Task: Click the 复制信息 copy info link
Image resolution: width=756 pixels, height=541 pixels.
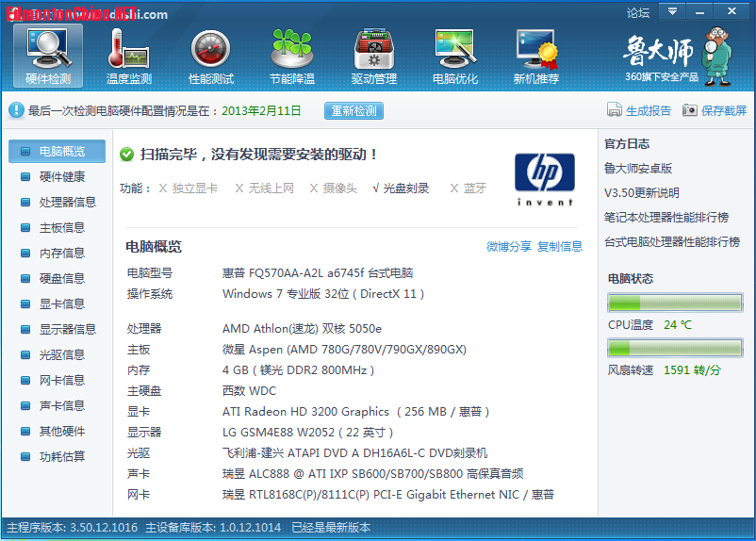Action: [x=560, y=247]
